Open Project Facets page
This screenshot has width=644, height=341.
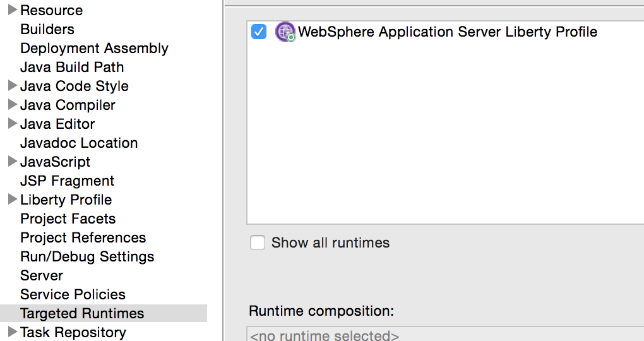(68, 218)
